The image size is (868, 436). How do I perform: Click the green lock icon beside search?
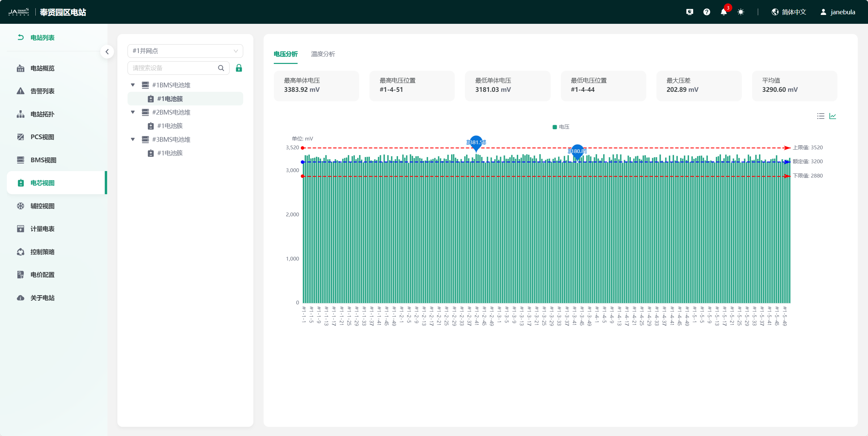(239, 68)
